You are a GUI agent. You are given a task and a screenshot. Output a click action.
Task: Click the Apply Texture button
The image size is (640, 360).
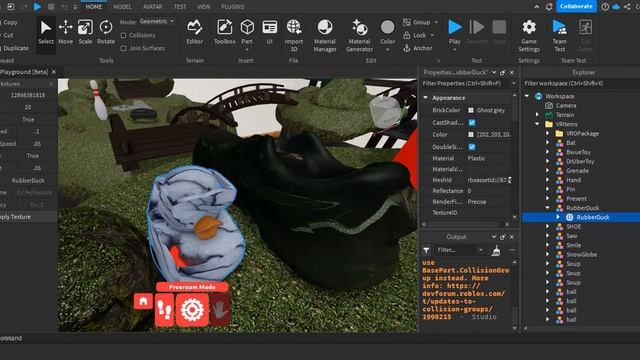pyautogui.click(x=27, y=217)
